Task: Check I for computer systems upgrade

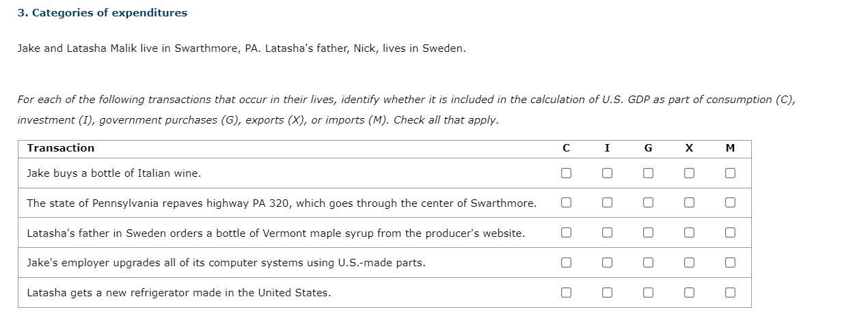Action: 607,262
